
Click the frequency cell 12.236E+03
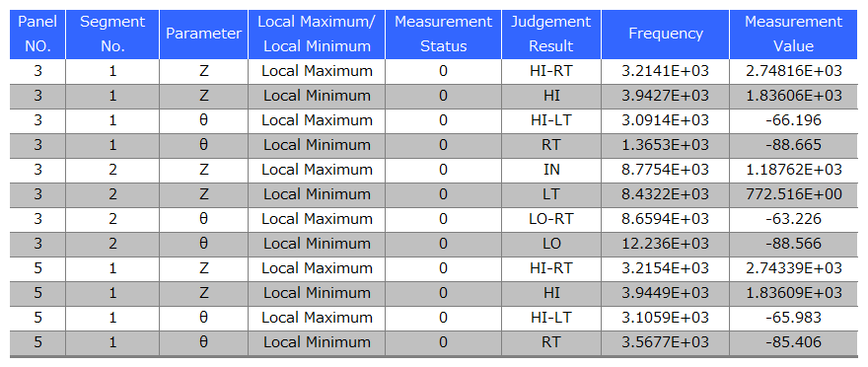coord(666,244)
